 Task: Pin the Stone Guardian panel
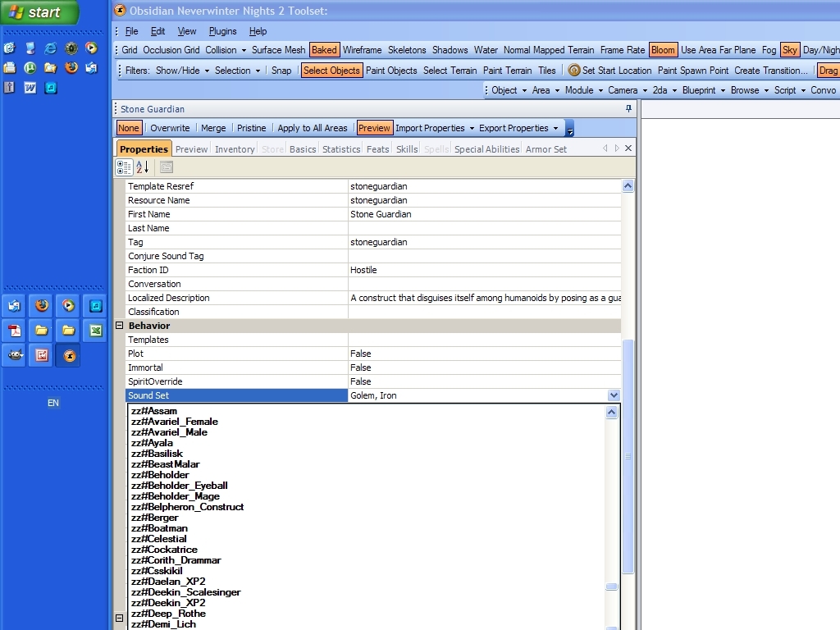tap(628, 109)
